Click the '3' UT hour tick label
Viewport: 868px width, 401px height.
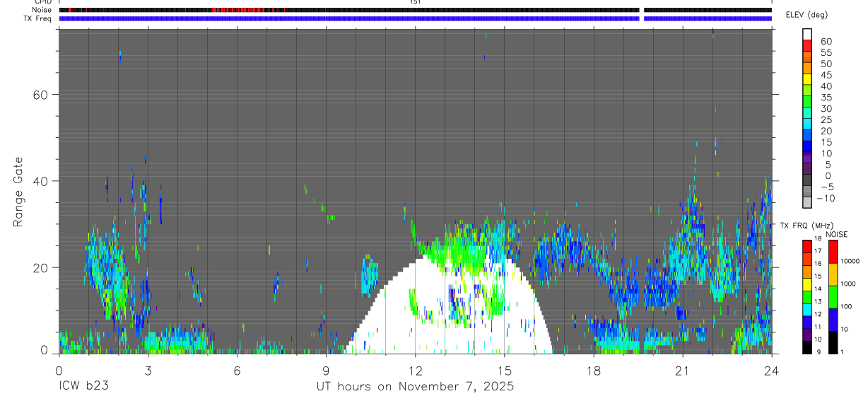[148, 370]
